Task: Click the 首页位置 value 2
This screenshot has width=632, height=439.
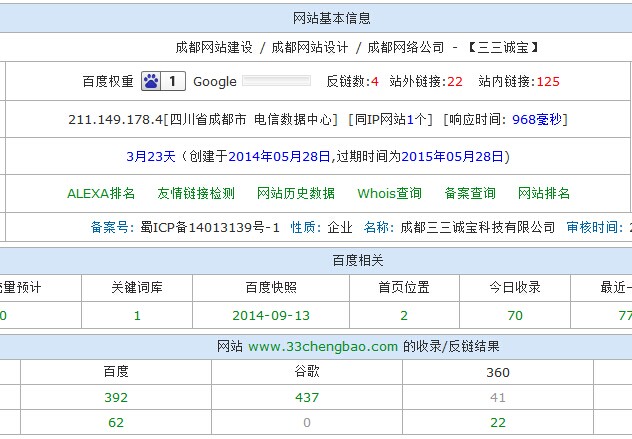Action: point(404,316)
